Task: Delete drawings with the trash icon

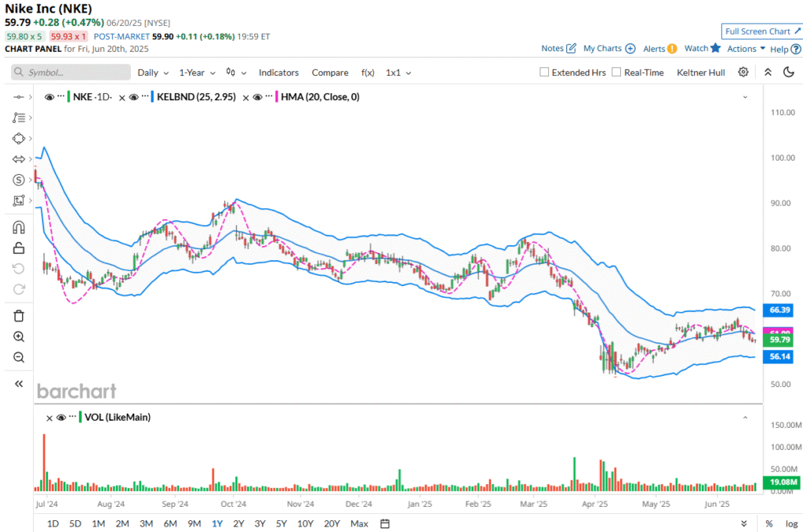Action: (x=20, y=316)
